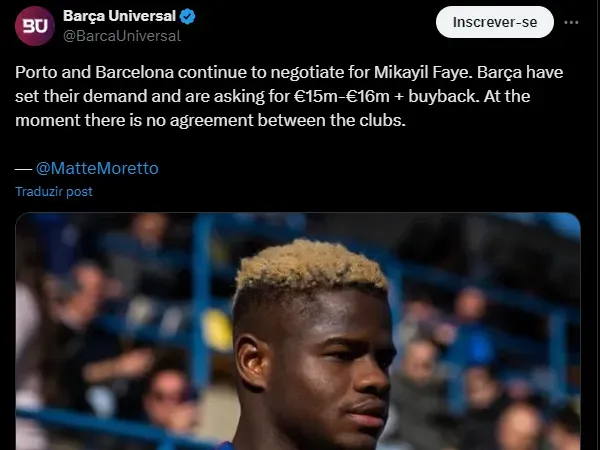Open the @BarcaUniversal handle link

click(122, 36)
